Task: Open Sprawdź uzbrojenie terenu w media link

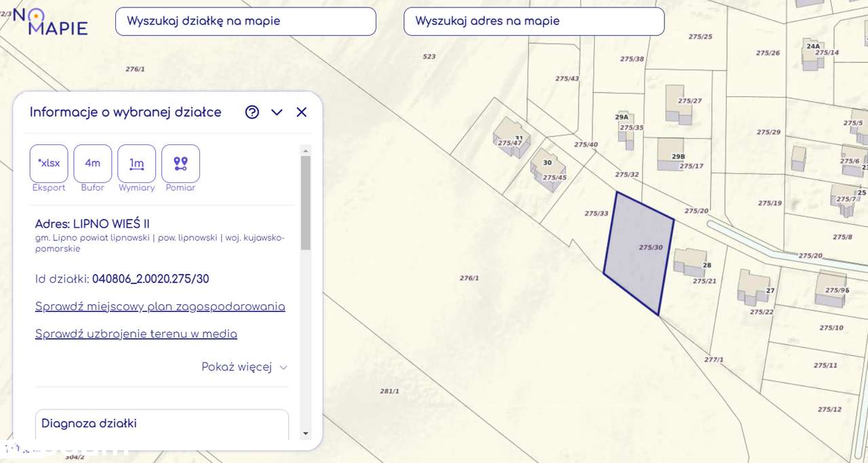Action: coord(136,334)
